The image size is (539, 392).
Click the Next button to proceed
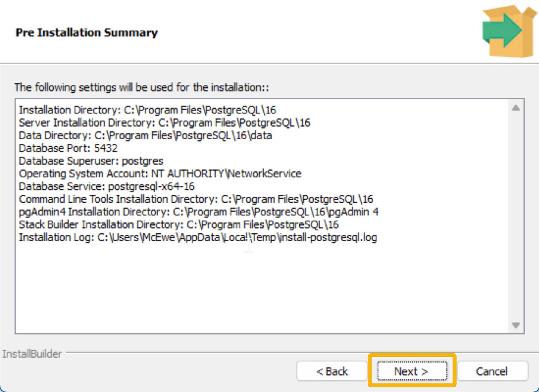(412, 371)
